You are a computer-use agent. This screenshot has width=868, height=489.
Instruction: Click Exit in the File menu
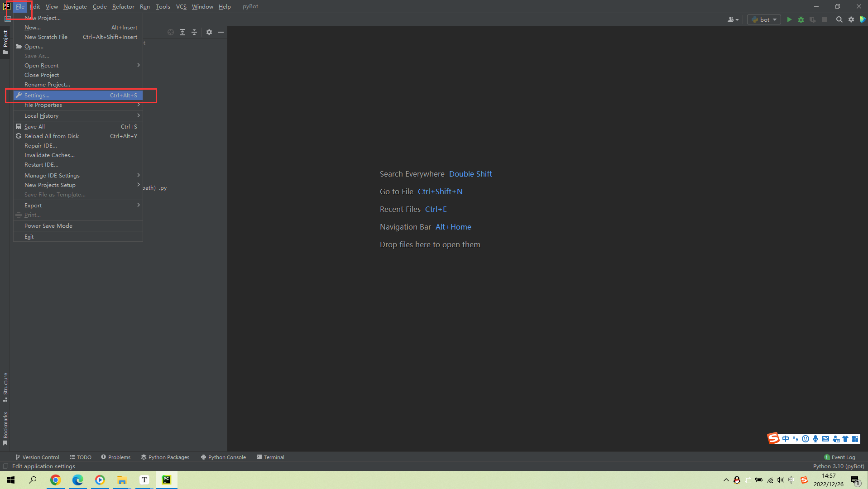[x=78, y=236]
